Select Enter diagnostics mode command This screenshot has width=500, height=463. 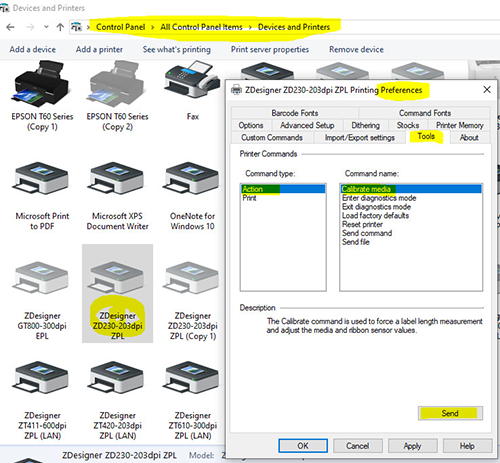(411, 198)
